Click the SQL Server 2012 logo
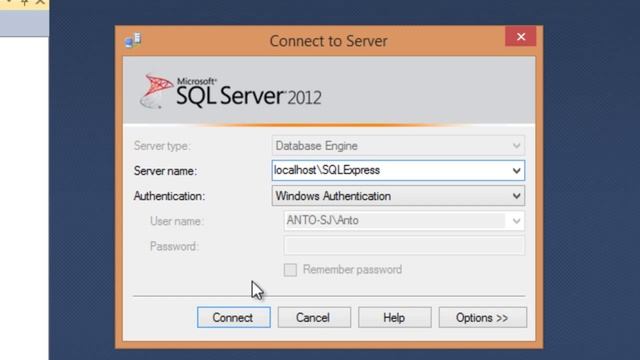The height and width of the screenshot is (360, 640). coord(231,92)
